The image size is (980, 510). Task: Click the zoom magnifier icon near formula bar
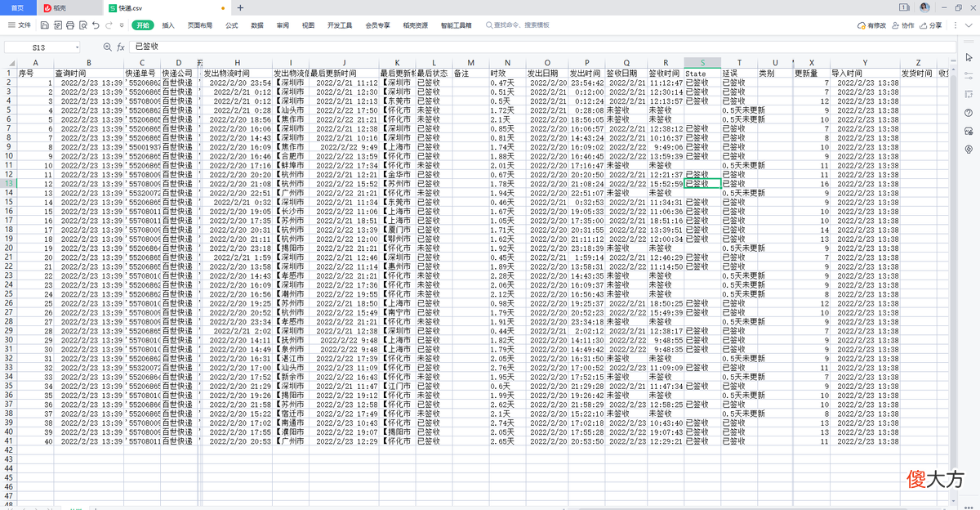coord(109,47)
